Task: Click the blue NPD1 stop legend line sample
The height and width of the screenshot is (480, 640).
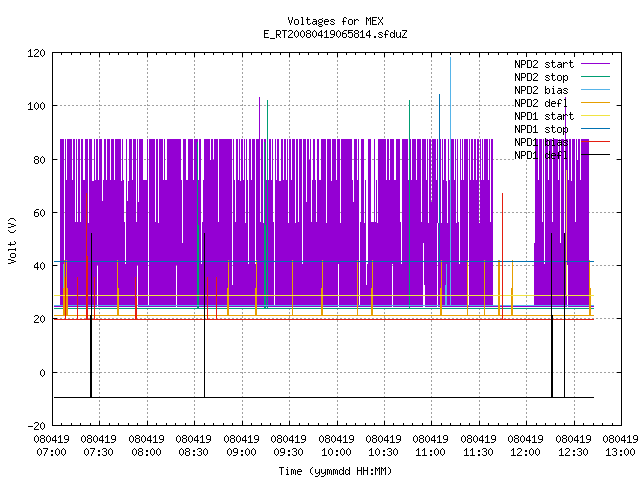Action: coord(595,129)
